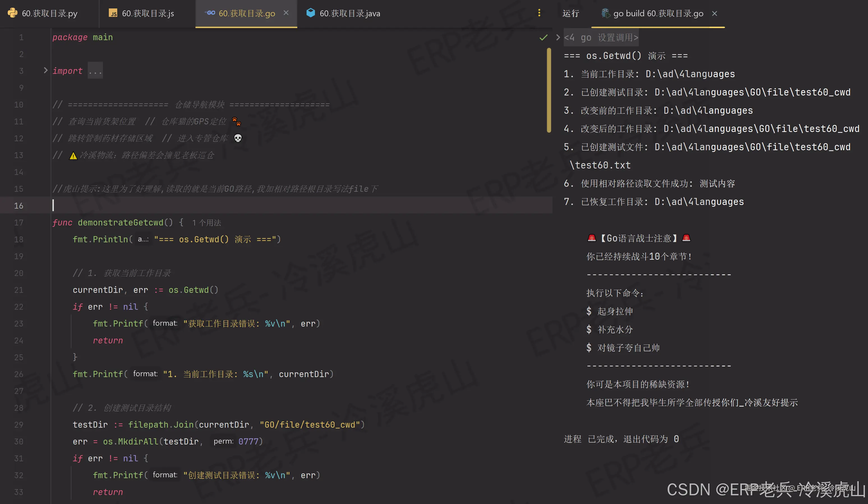
Task: Click the '1 个用法' usages hint
Action: coord(207,223)
